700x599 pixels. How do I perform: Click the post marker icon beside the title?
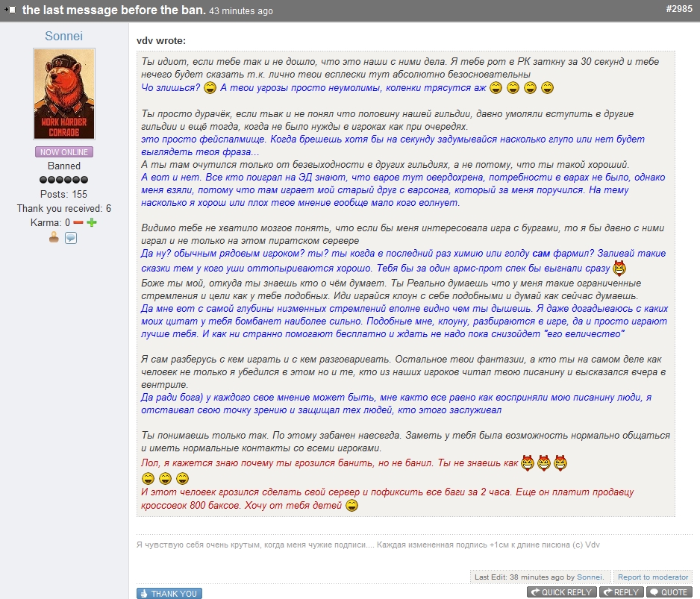[11, 10]
